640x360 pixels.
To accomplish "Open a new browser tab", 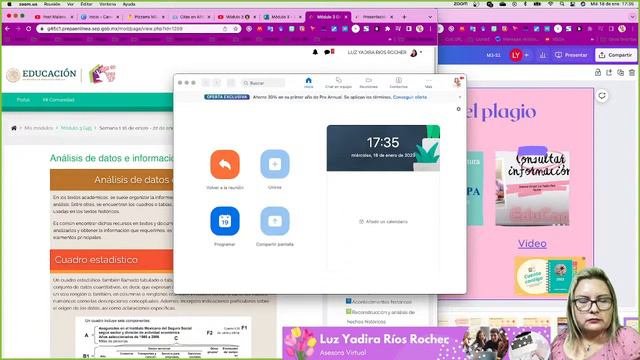I will (x=404, y=17).
